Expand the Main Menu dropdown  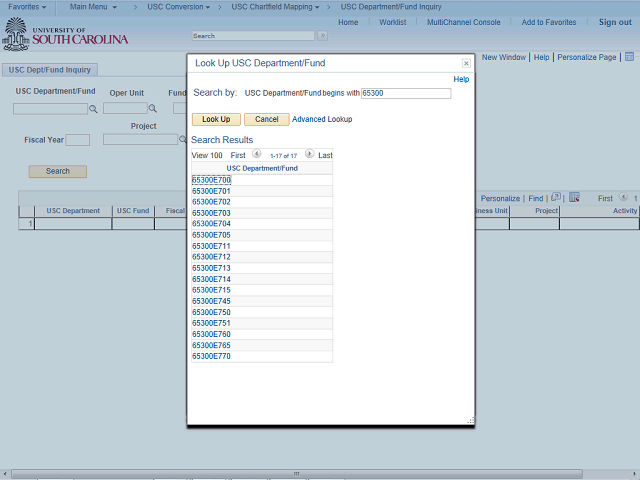click(x=93, y=7)
